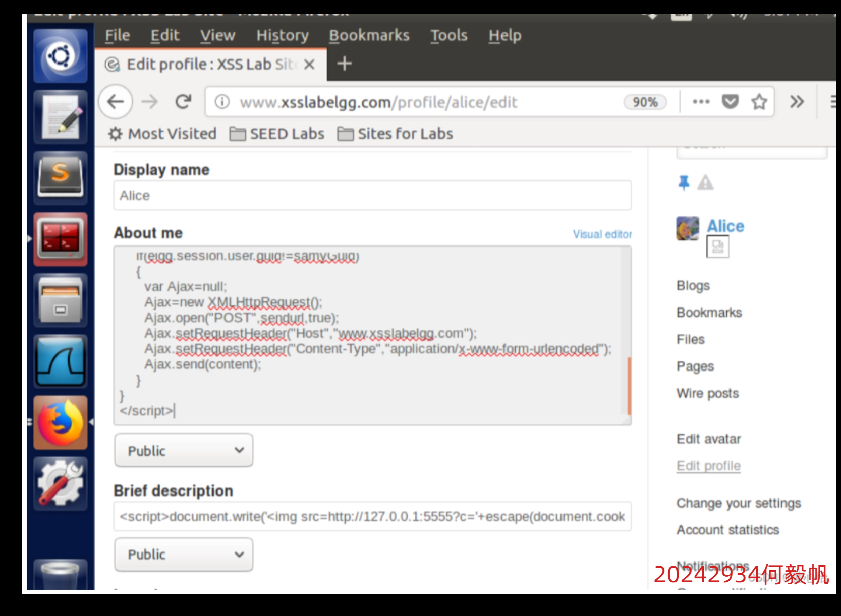Click the warning triangle icon in sidebar
This screenshot has width=841, height=616.
pos(705,182)
